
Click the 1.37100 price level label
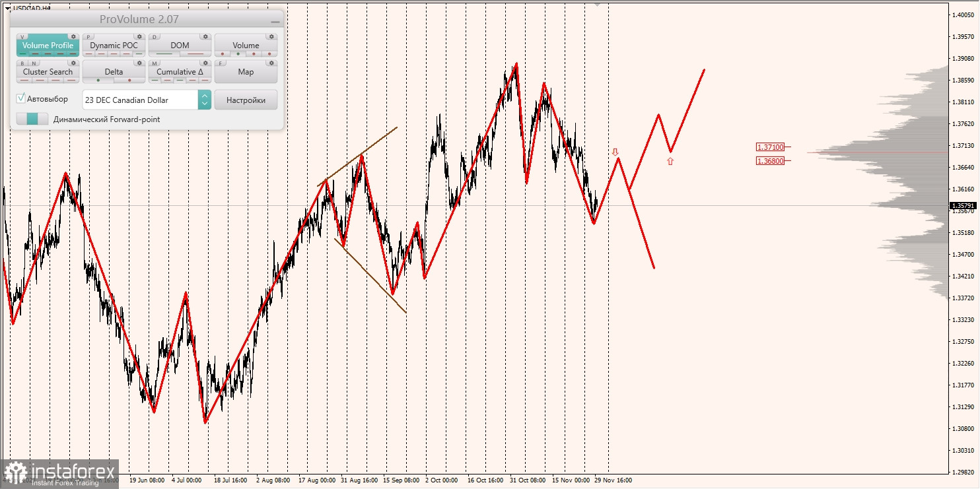click(771, 147)
